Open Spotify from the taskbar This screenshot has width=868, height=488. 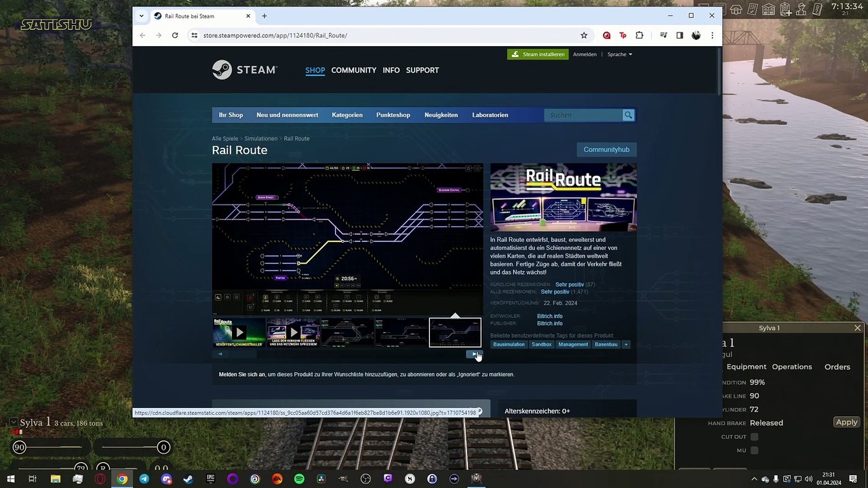point(299,479)
